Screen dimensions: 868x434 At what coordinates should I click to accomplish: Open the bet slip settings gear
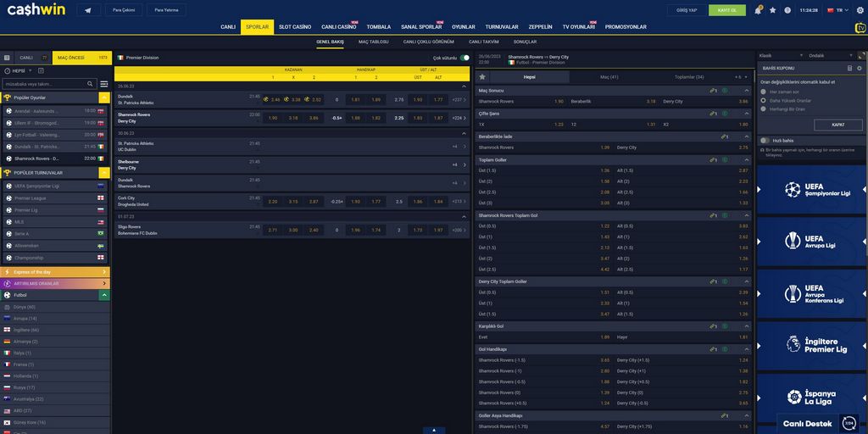[x=860, y=68]
